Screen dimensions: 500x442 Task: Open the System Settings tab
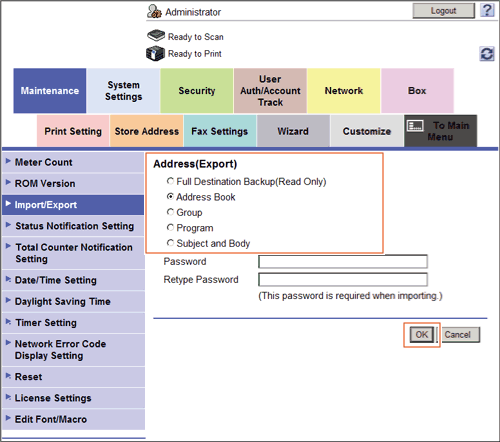(x=123, y=91)
